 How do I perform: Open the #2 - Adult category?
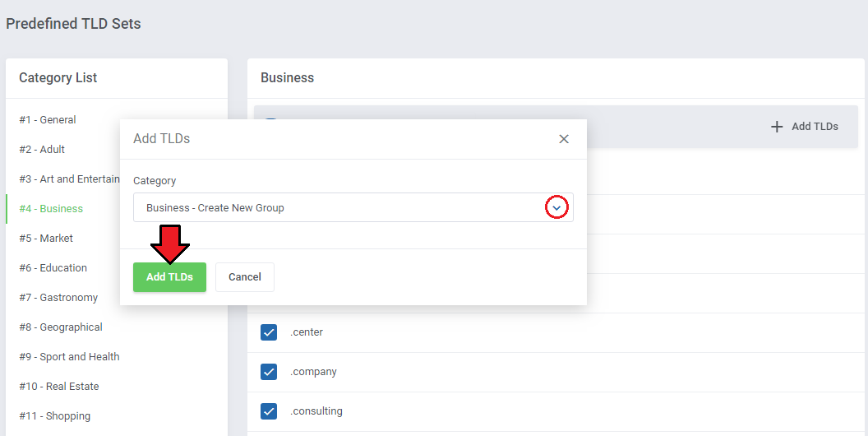[42, 150]
